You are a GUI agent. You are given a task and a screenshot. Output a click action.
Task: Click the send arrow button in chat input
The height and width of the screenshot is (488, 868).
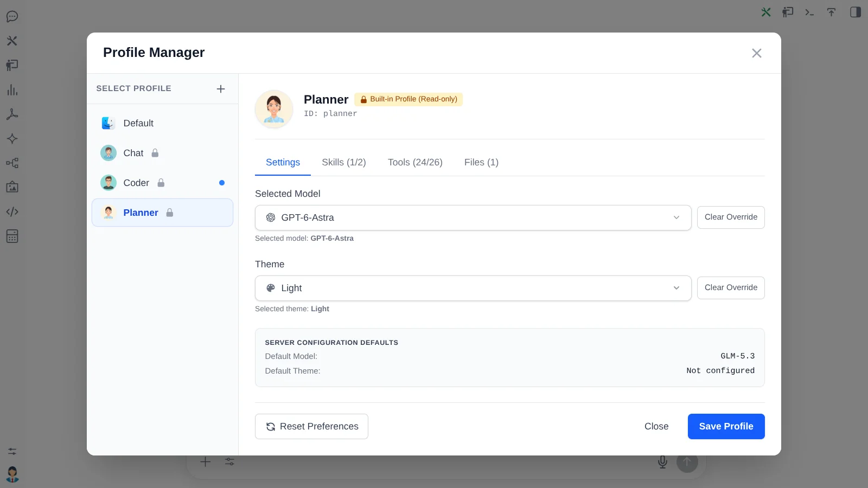coord(687,462)
